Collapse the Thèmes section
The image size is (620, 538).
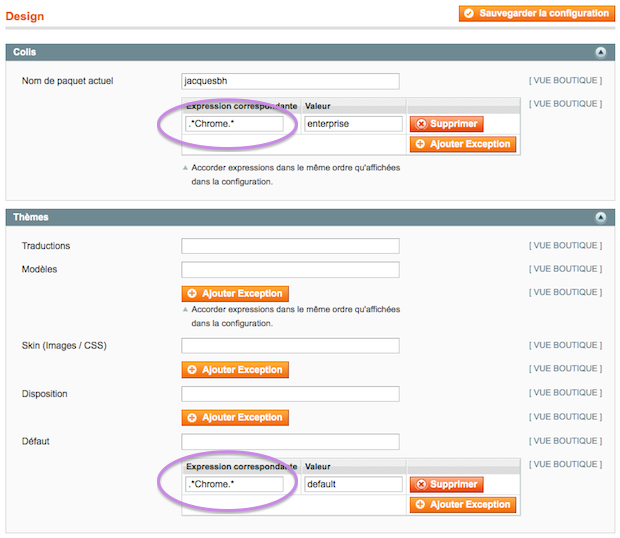600,217
